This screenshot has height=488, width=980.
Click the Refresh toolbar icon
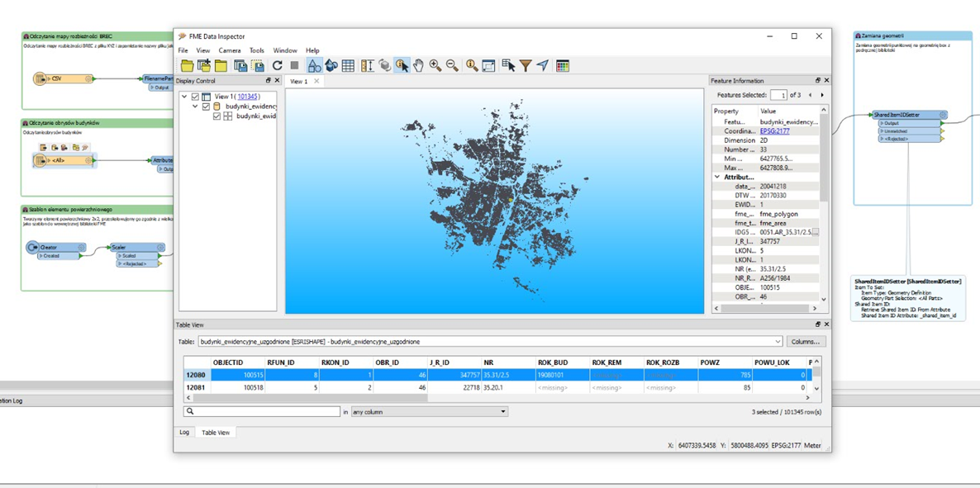click(x=277, y=66)
